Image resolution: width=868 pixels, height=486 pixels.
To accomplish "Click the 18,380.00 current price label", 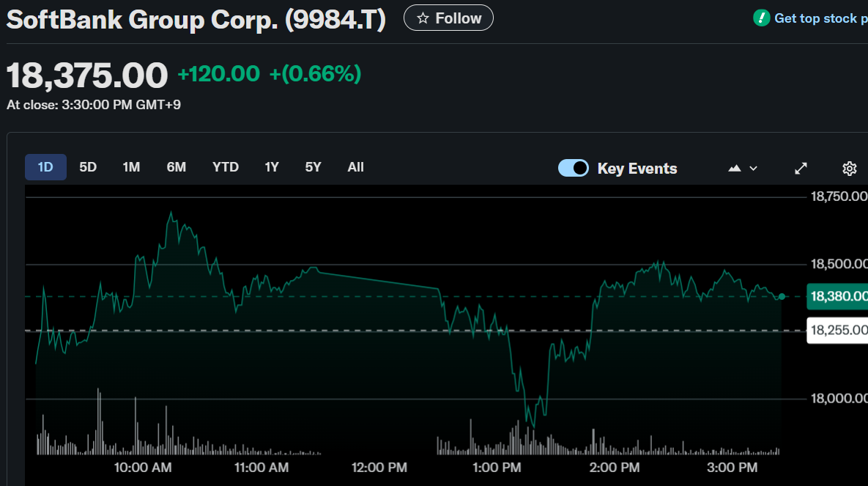I will (x=837, y=296).
